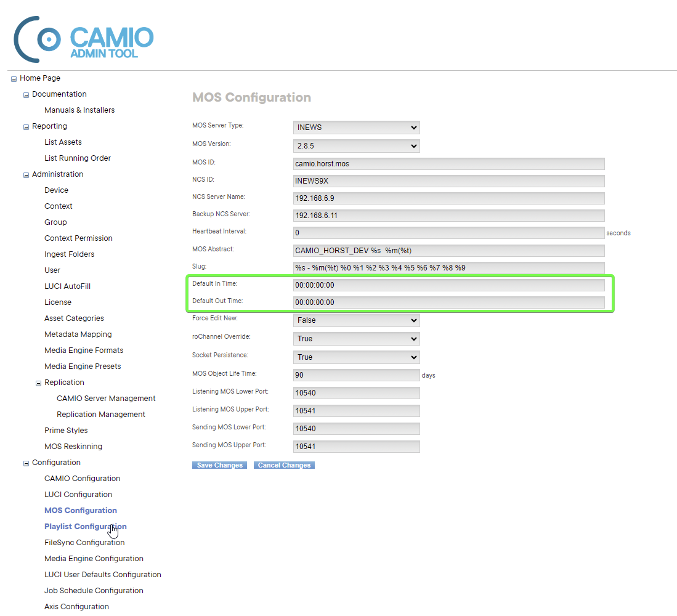The image size is (677, 616).
Task: Open CAMIO Server Management page
Action: tap(106, 398)
